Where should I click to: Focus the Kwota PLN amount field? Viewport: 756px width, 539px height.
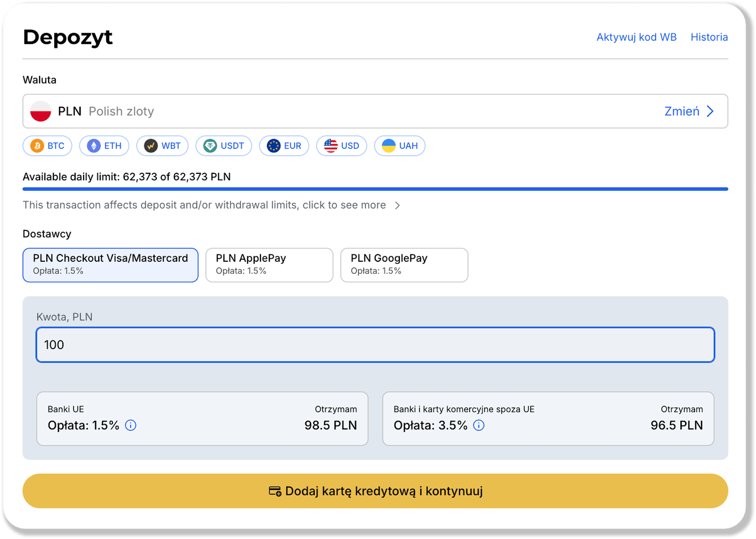click(x=375, y=345)
